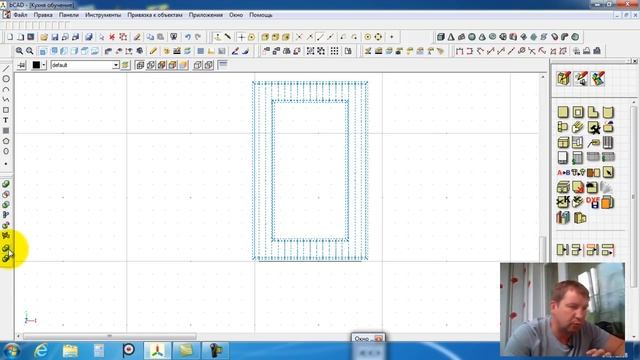Select the Text T tool

6,120
